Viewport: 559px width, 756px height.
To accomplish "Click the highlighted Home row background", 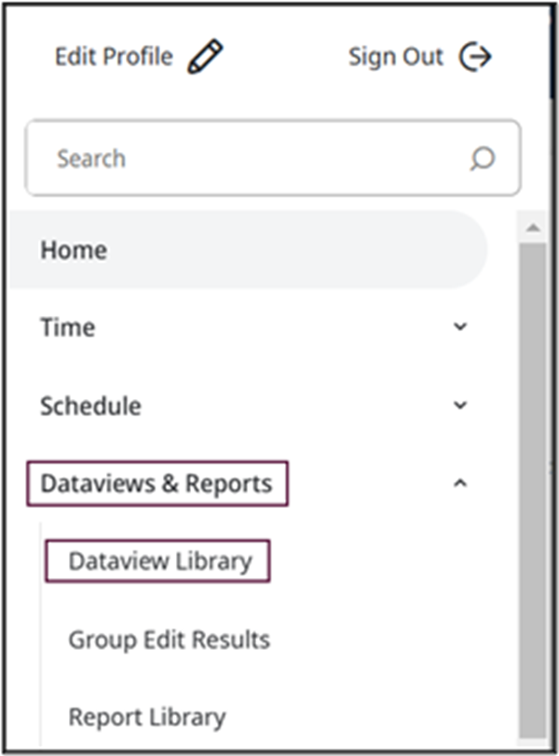I will [x=249, y=249].
